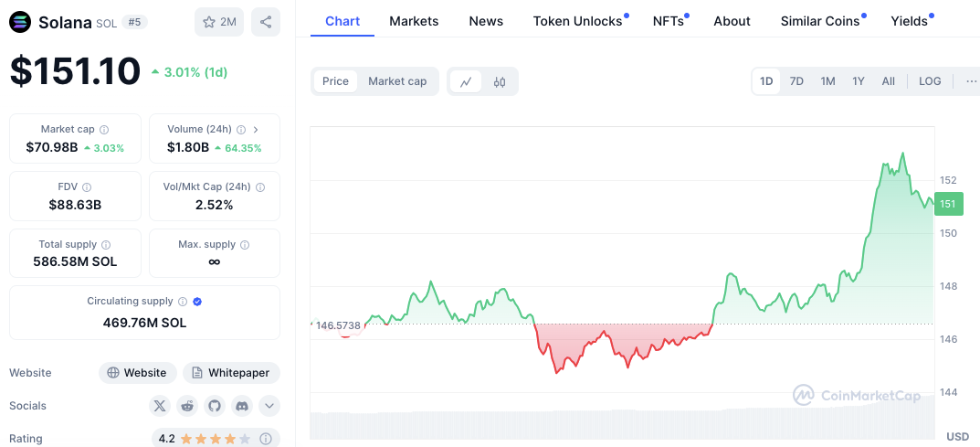Open FDV info icon
The width and height of the screenshot is (980, 447).
[x=87, y=186]
